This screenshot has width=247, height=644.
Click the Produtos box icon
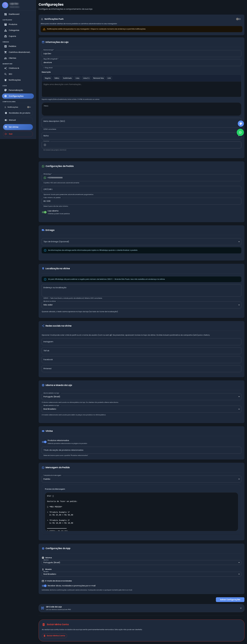6,24
